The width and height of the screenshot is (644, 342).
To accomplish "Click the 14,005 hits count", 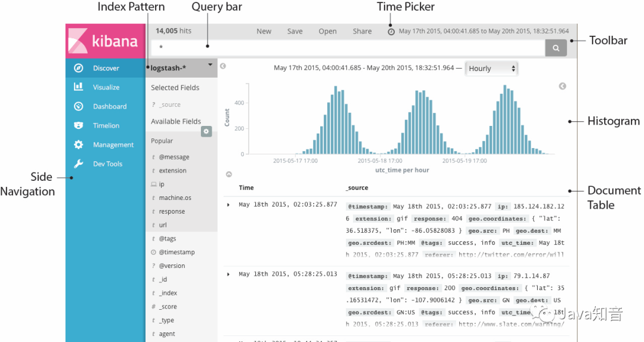I will click(174, 31).
